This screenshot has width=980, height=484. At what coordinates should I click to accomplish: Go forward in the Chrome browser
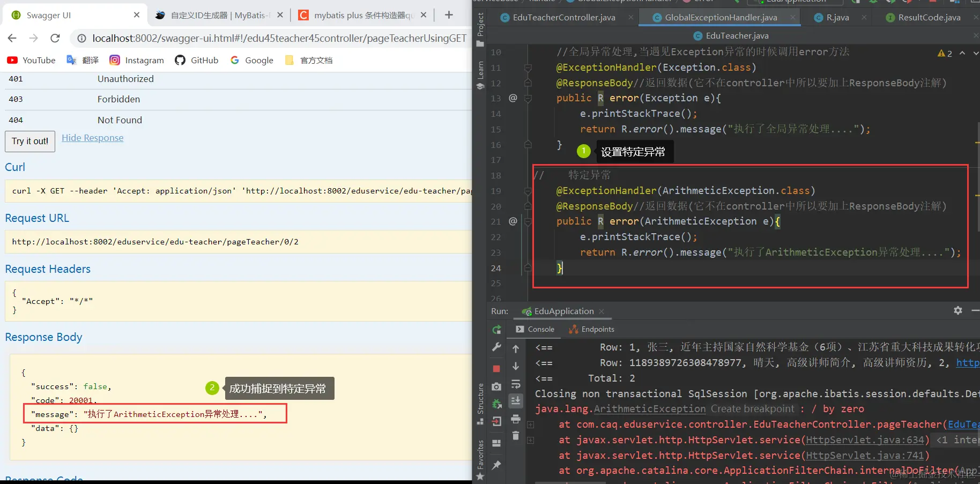(x=33, y=38)
